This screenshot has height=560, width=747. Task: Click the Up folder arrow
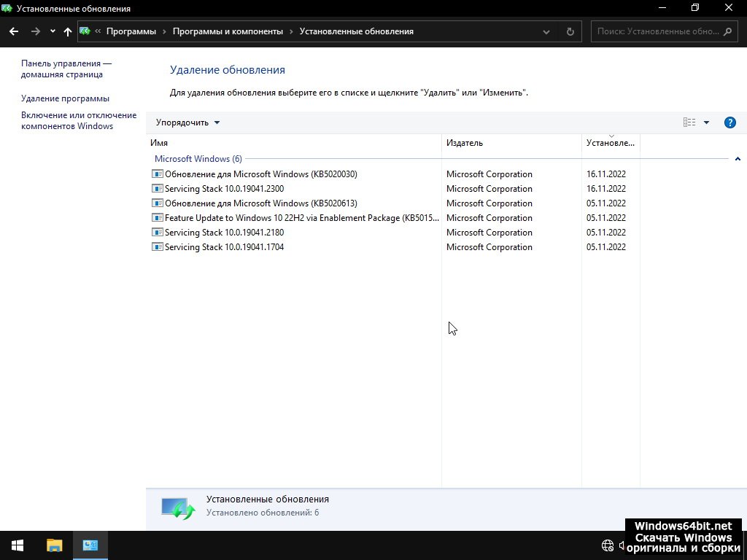pos(68,31)
